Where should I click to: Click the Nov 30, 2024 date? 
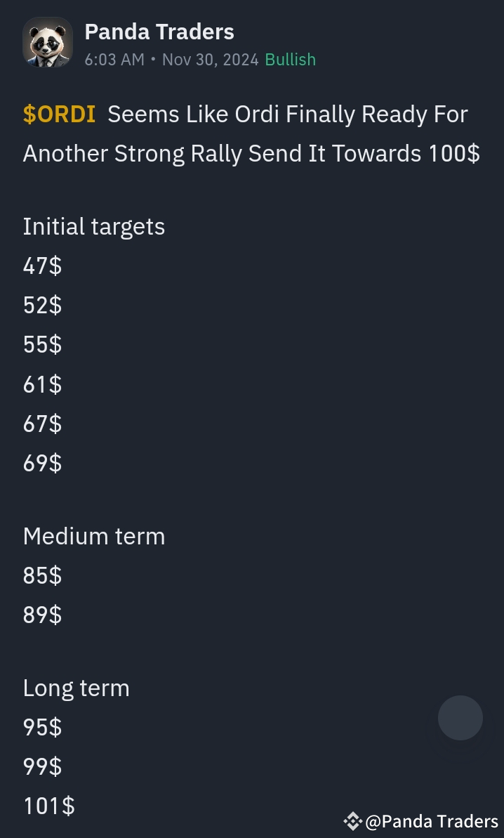click(x=209, y=60)
